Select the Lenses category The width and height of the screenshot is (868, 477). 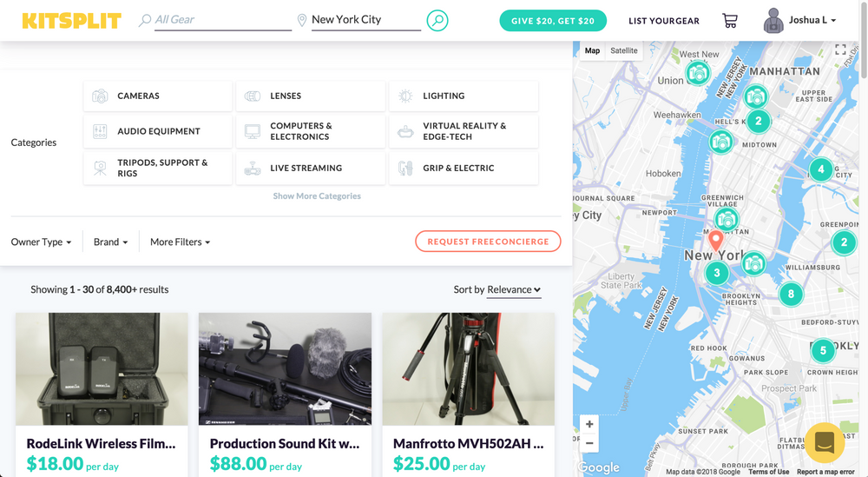[x=311, y=96]
